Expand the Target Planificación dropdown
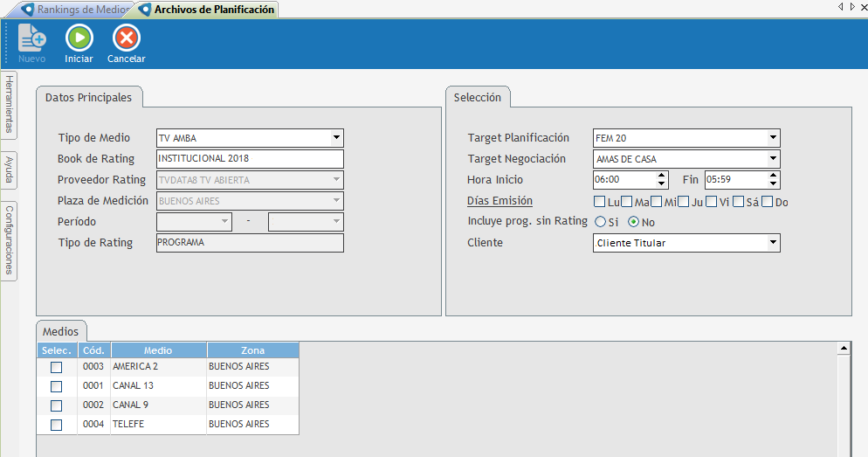868x457 pixels. coord(773,138)
